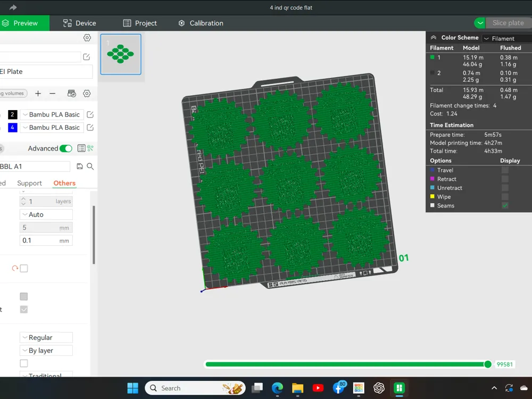
Task: Switch to the Device tab
Action: (79, 23)
